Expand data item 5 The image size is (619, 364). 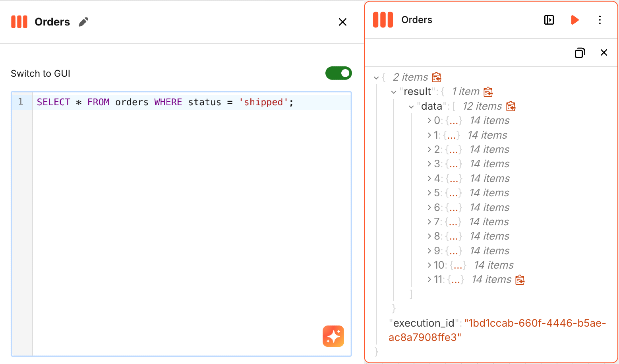pos(429,193)
